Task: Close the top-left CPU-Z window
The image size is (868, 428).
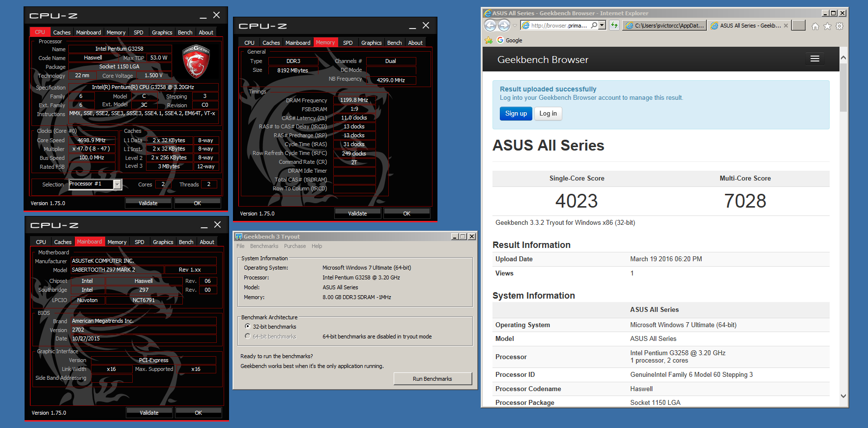Action: (216, 15)
